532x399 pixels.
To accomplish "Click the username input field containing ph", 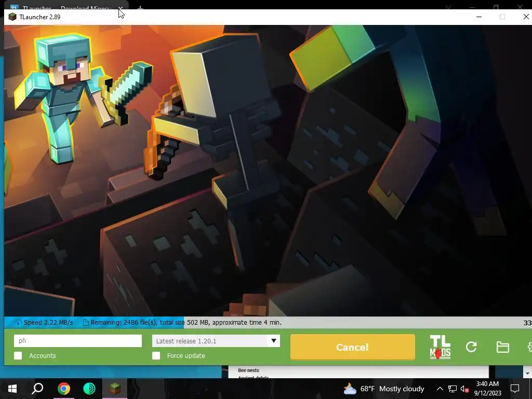I will (78, 341).
